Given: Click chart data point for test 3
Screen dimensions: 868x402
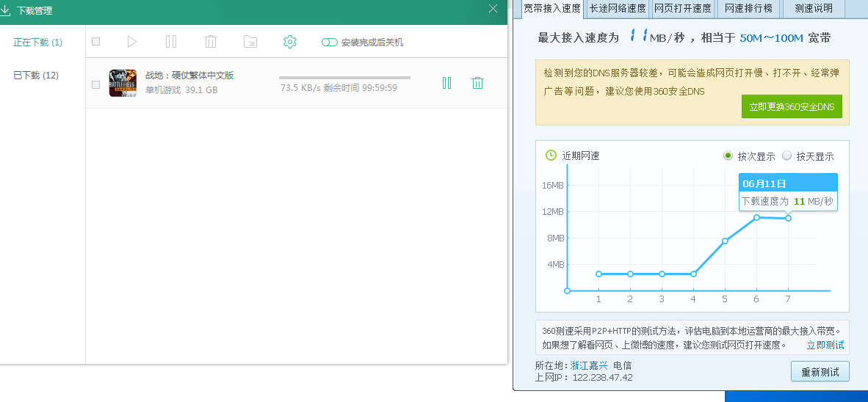Looking at the screenshot, I should pyautogui.click(x=662, y=274).
